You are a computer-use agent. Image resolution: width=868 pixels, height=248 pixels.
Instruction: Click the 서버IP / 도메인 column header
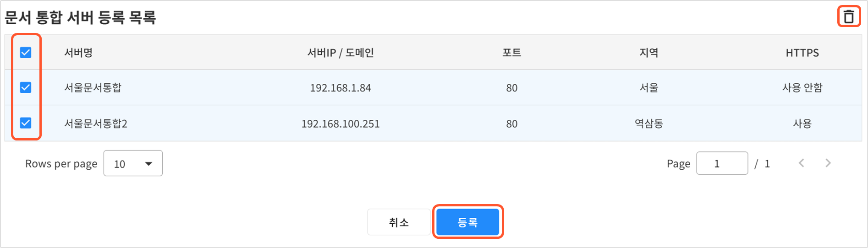341,53
